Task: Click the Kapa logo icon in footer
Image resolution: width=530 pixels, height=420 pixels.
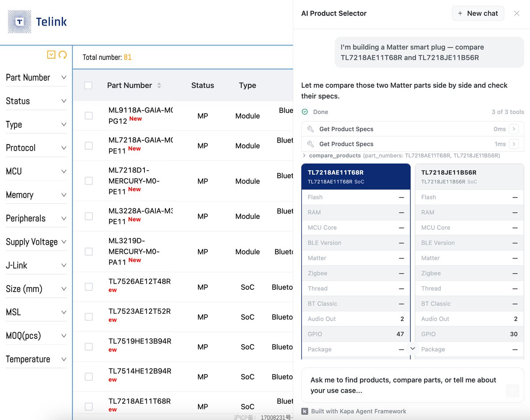Action: click(305, 411)
